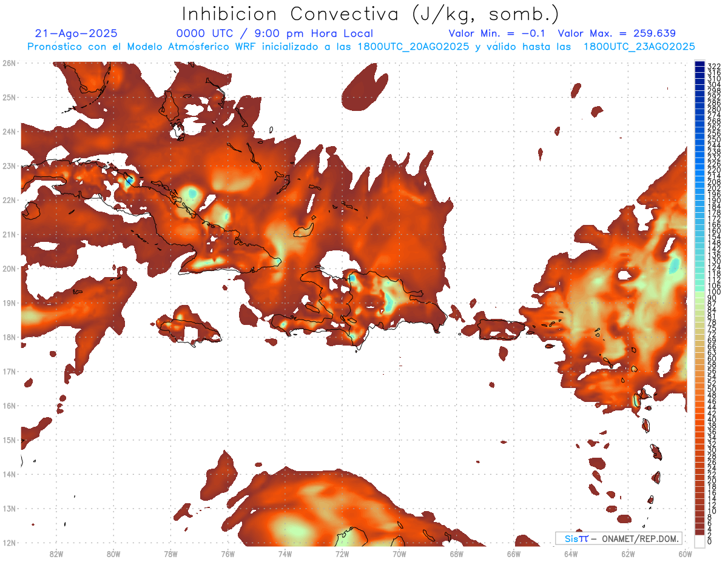
Task: Click the '78W' longitude label
Action: [x=170, y=553]
